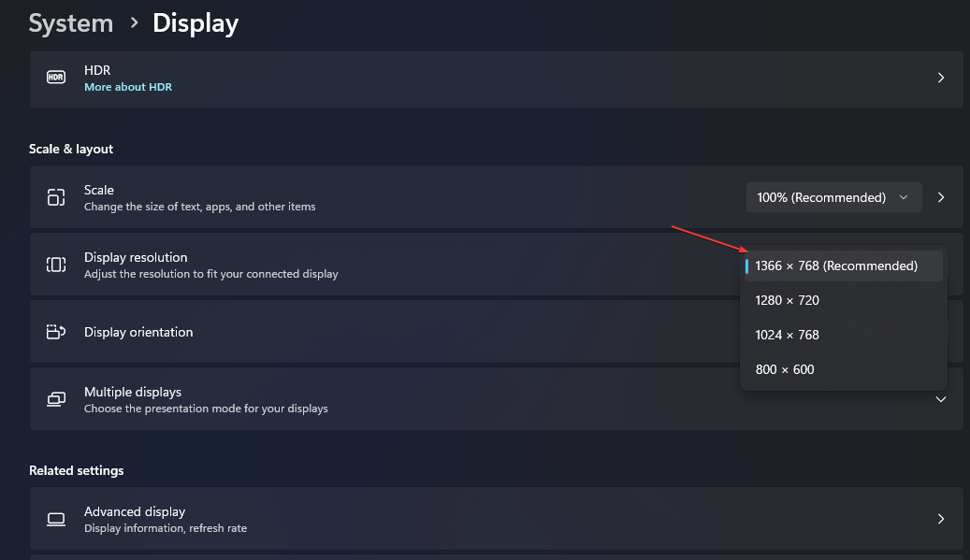Expand the Scale row chevron
Screen dimensions: 970x560
pyautogui.click(x=941, y=197)
